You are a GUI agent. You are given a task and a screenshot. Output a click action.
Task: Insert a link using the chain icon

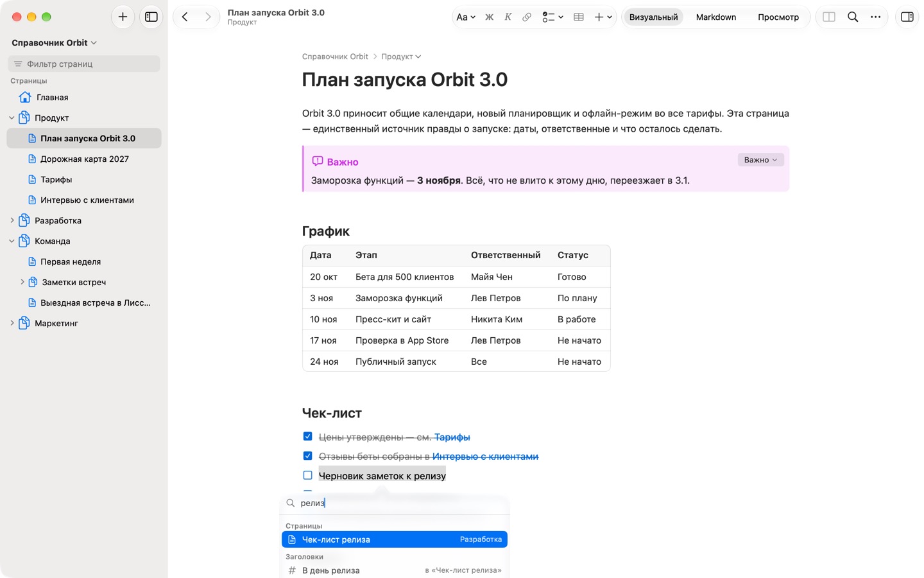(527, 17)
